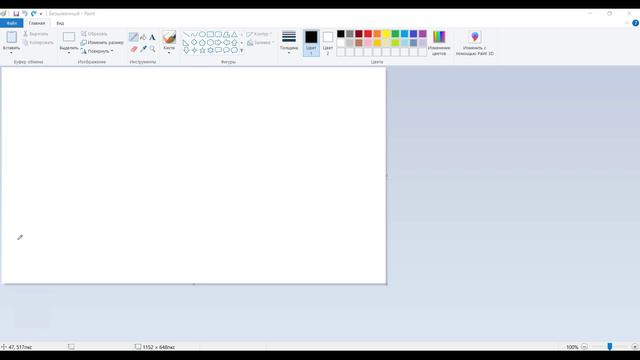Activate Color 2 (Цвет 2) selector
Viewport: 640px width, 360px height.
(328, 42)
